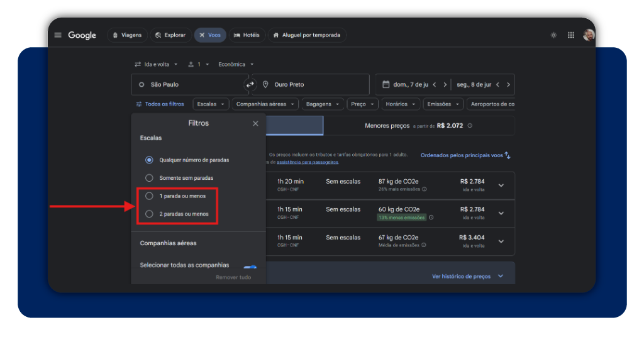Click info icon next to Média de emissões
The height and width of the screenshot is (337, 644).
[423, 245]
